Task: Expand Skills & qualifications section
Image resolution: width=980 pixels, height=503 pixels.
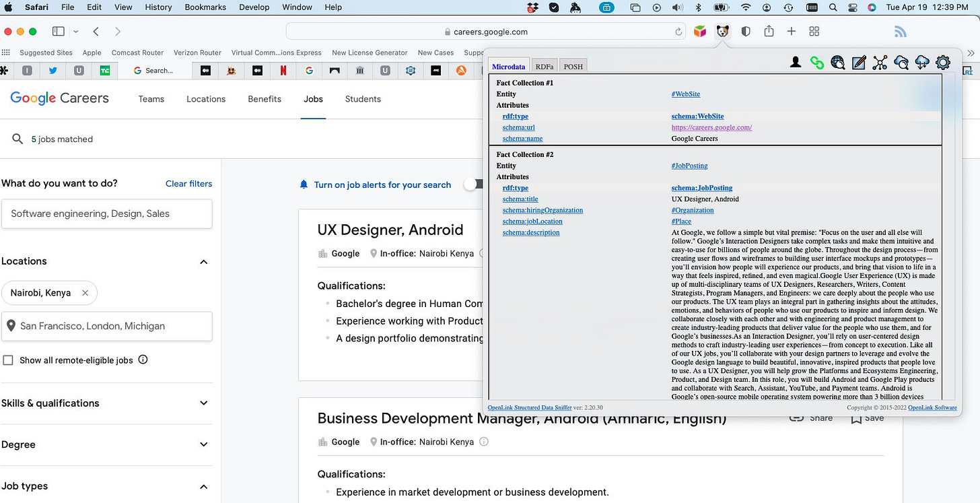Action: [204, 403]
